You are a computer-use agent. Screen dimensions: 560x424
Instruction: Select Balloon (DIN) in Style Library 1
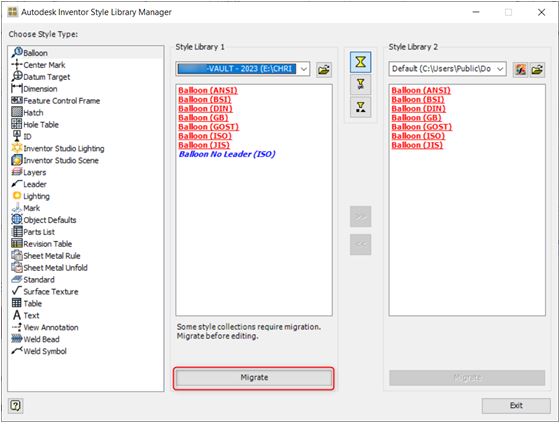[205, 109]
